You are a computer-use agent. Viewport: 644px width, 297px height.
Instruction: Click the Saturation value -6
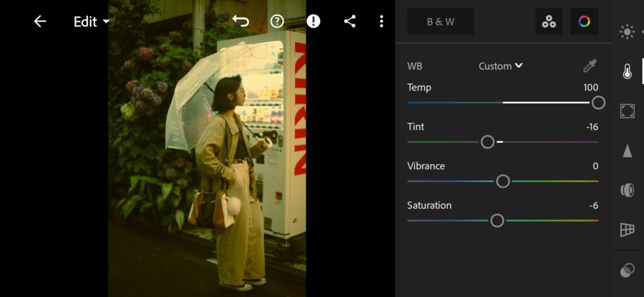[594, 205]
